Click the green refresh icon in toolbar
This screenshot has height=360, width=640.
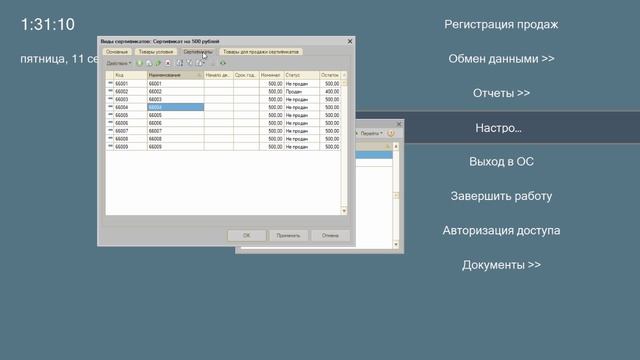pyautogui.click(x=222, y=63)
